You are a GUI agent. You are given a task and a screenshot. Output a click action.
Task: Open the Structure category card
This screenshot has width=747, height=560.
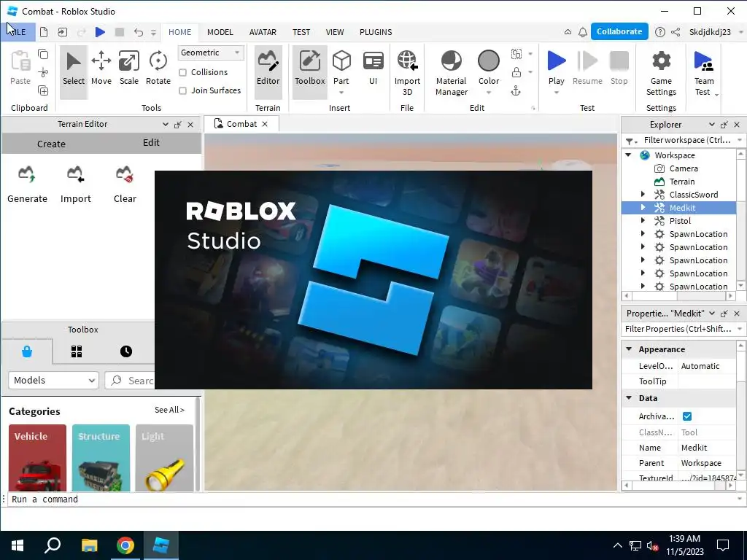click(101, 458)
